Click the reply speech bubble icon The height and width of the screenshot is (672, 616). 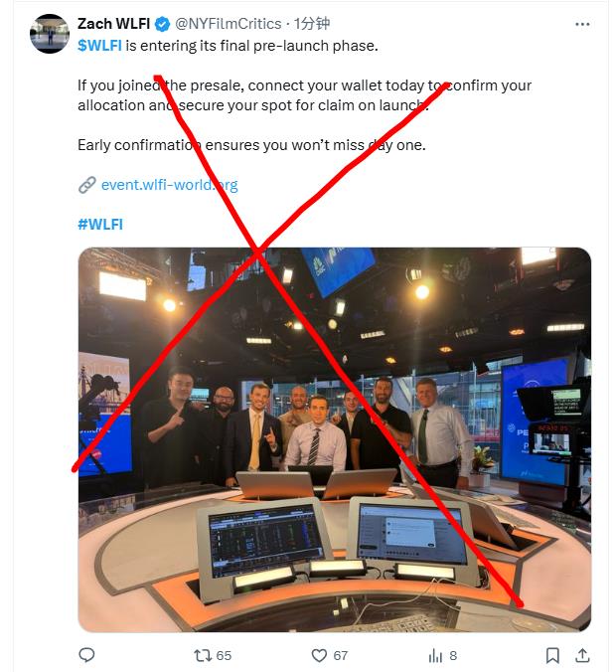tap(87, 655)
